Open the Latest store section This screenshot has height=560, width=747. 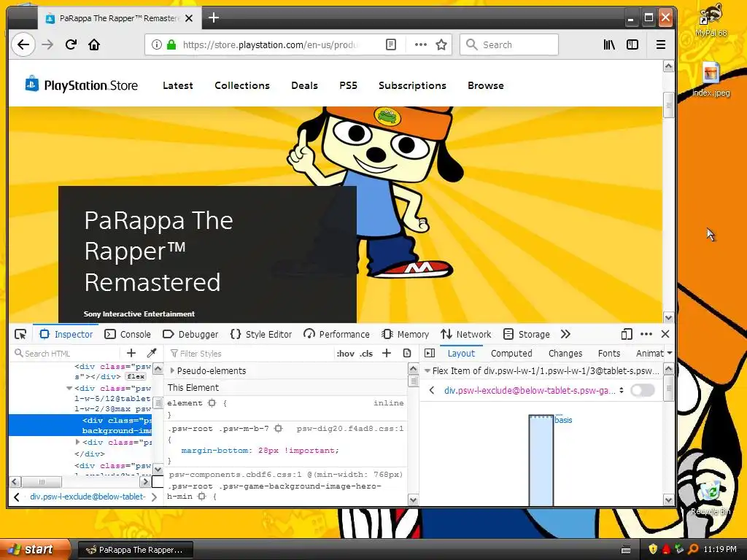pyautogui.click(x=178, y=85)
